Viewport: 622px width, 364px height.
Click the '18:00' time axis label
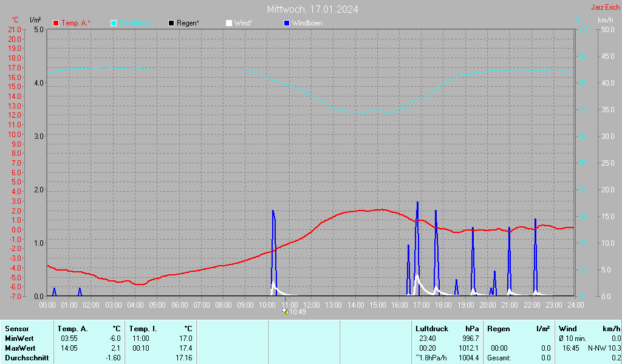tap(443, 305)
